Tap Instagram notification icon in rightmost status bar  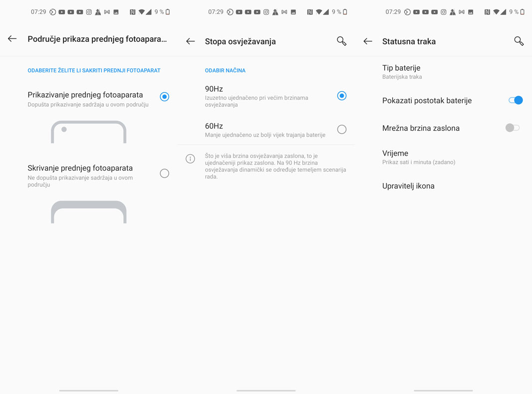pos(444,12)
